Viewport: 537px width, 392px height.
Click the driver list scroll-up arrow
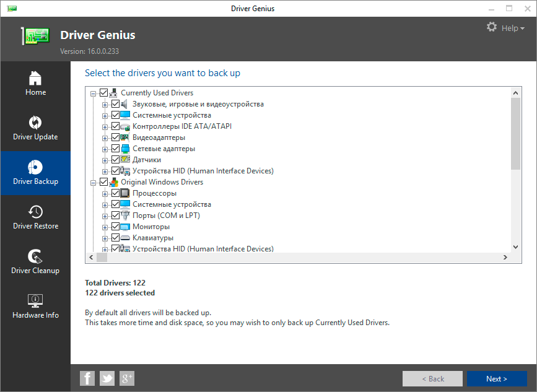pyautogui.click(x=516, y=93)
